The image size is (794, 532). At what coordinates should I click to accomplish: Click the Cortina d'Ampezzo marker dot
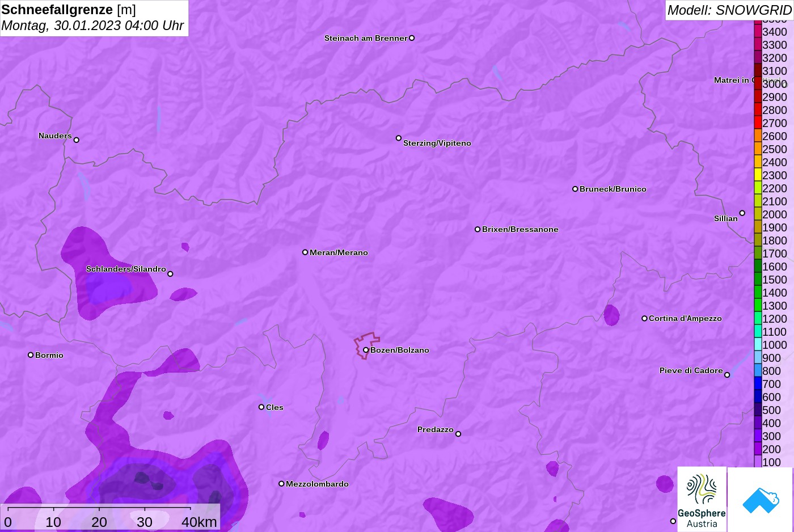644,318
